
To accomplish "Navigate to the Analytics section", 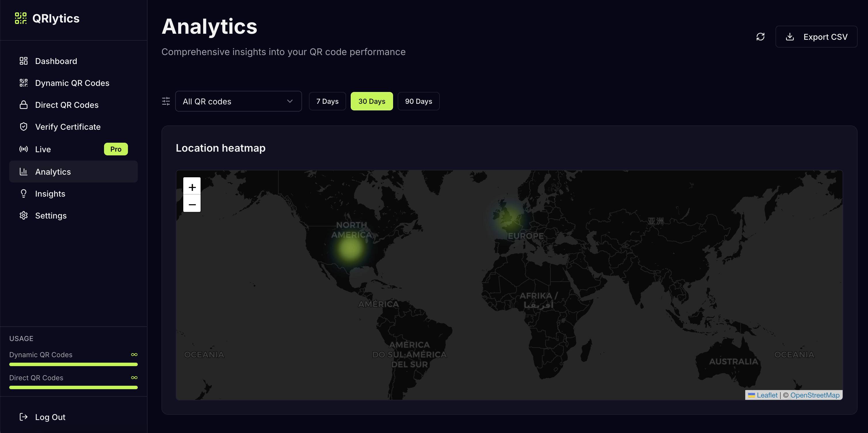I will click(x=52, y=172).
